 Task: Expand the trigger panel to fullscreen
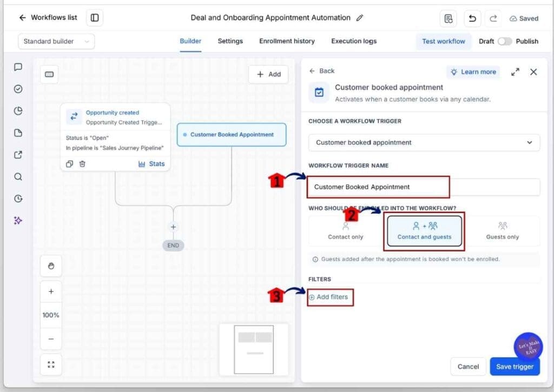pyautogui.click(x=515, y=72)
